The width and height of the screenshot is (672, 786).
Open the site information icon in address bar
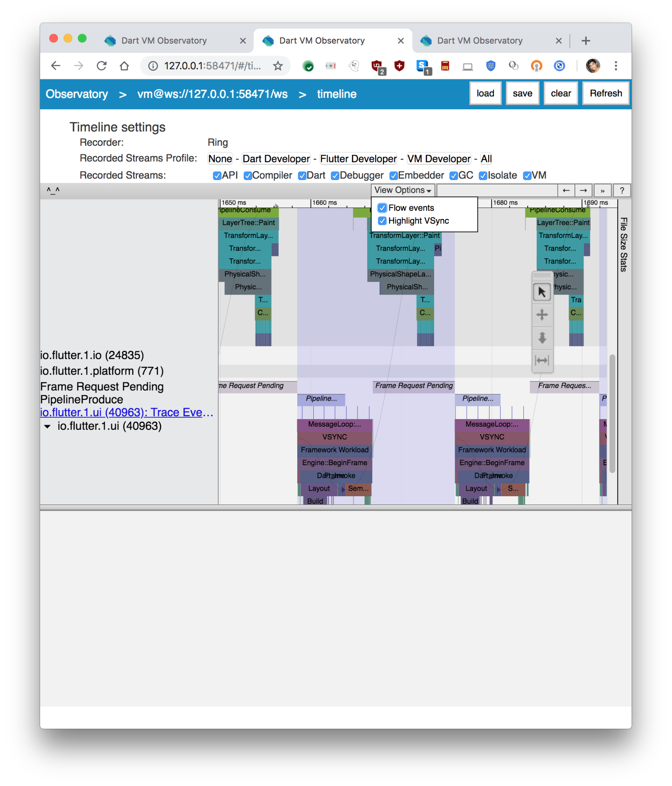pyautogui.click(x=153, y=66)
